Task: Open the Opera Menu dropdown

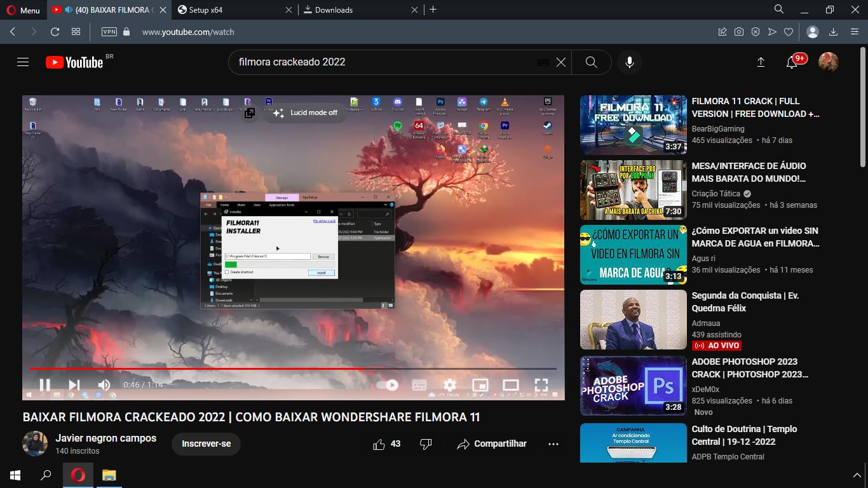Action: tap(22, 10)
